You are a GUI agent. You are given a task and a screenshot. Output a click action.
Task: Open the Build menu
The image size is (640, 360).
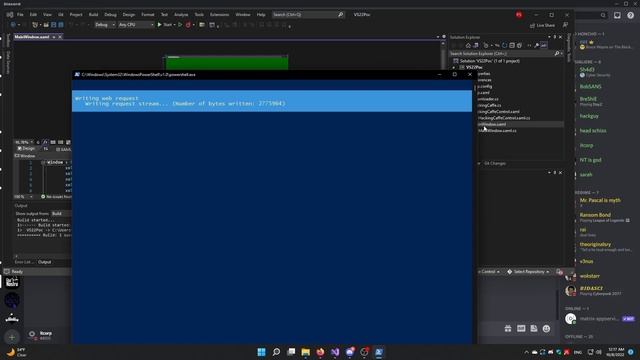(x=93, y=15)
